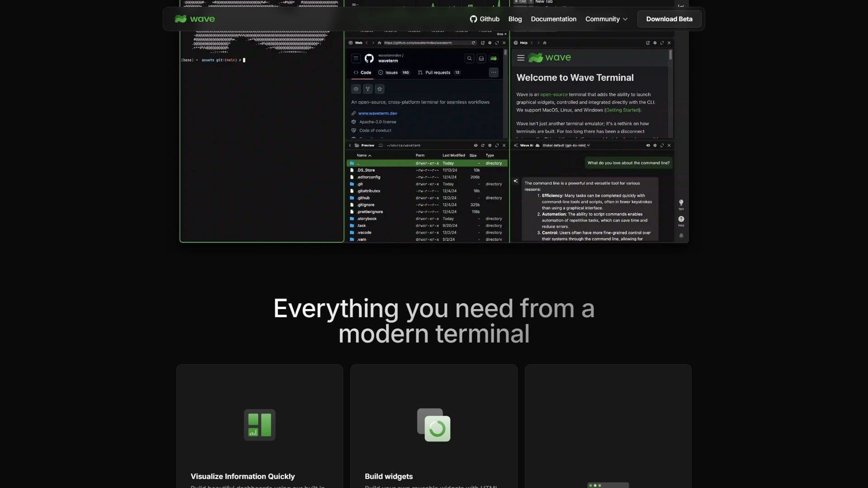This screenshot has height=488, width=868.
Task: Sort the file list by Name column
Action: coord(364,155)
